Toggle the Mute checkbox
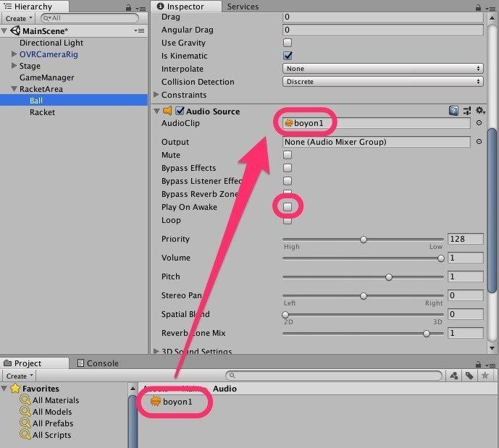 click(288, 155)
